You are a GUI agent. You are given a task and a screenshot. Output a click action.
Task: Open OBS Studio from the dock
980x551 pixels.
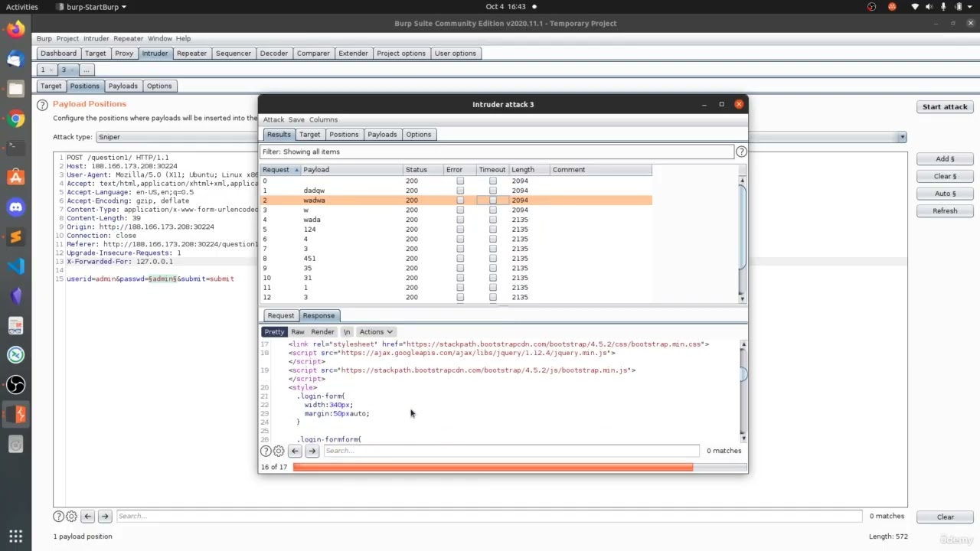tap(15, 384)
